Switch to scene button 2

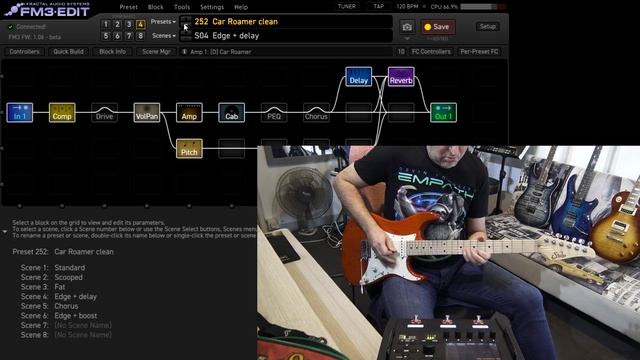tap(117, 24)
